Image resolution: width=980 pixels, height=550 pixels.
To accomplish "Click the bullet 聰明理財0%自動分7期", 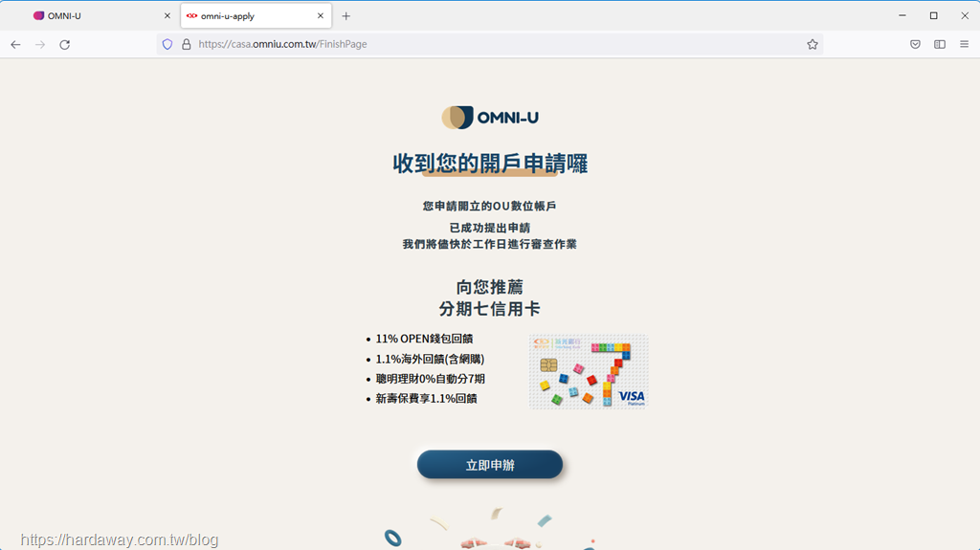I will click(x=430, y=379).
